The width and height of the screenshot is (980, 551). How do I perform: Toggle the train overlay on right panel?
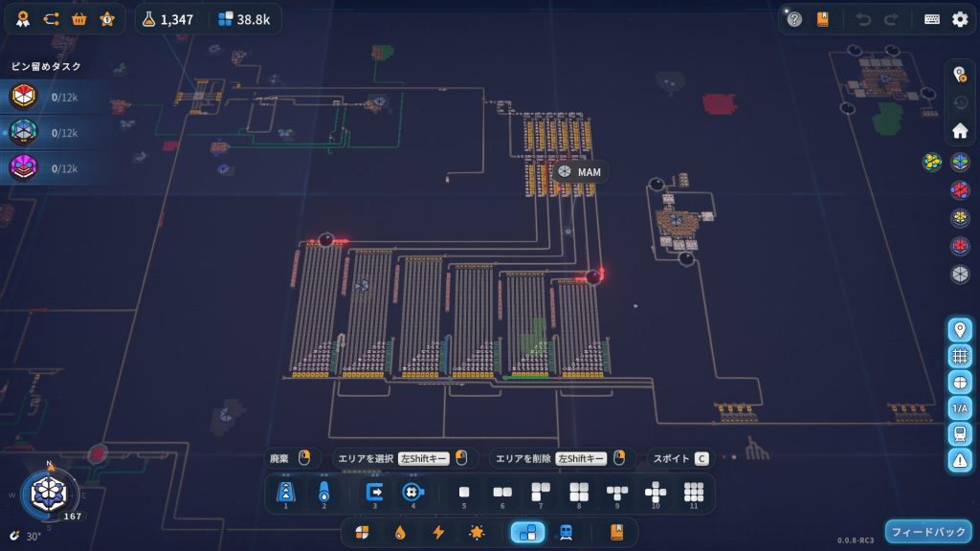coord(960,433)
